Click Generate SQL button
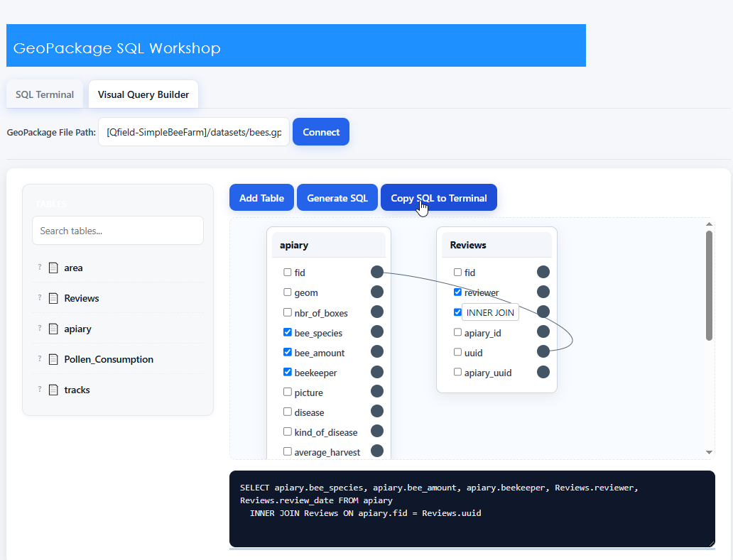 337,198
